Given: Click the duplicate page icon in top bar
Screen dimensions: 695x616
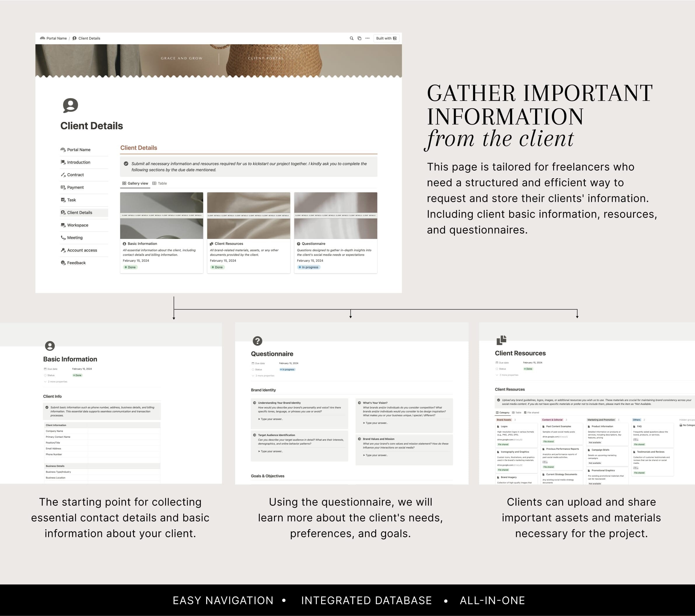Looking at the screenshot, I should point(359,38).
